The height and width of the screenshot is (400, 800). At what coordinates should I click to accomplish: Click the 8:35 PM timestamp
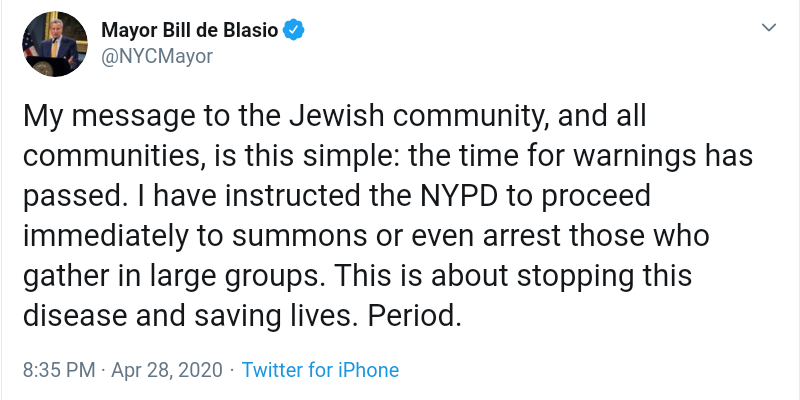59,370
